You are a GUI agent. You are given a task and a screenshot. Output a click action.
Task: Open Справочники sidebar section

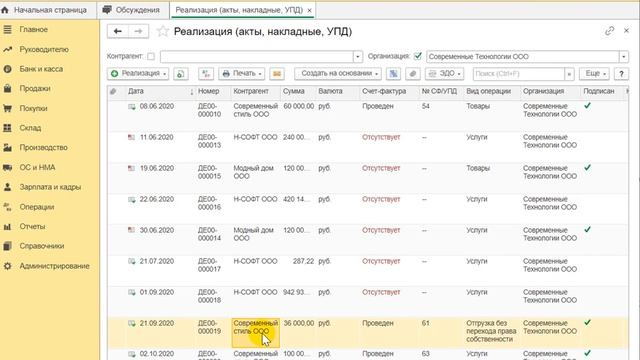coord(42,246)
